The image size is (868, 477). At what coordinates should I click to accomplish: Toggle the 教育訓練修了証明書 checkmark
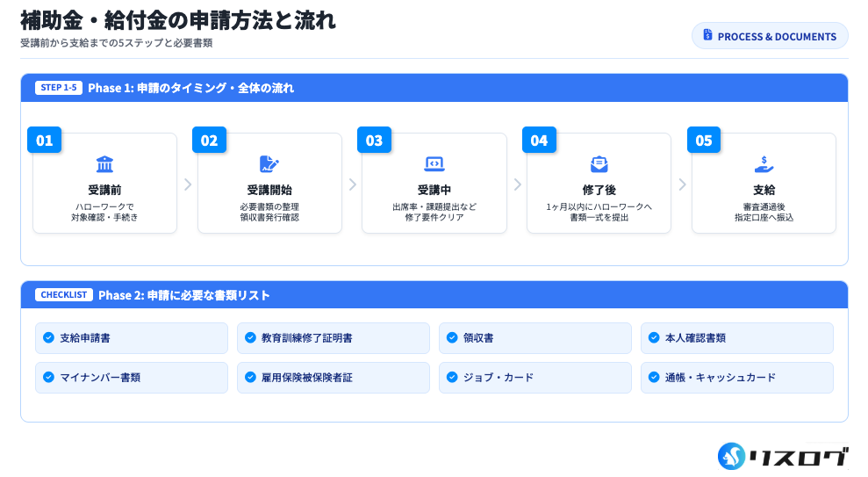pos(251,337)
